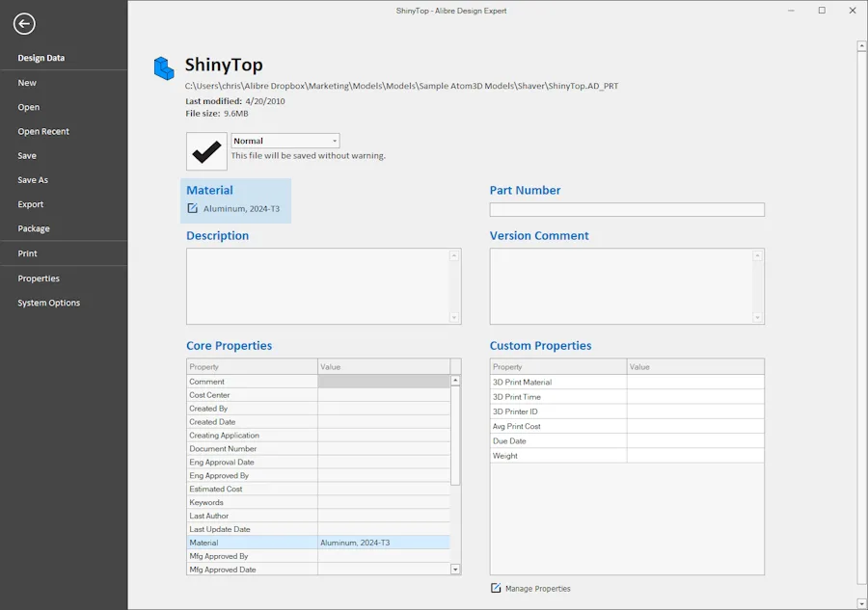Open the Normal file status dropdown
The width and height of the screenshot is (868, 610).
click(x=285, y=141)
